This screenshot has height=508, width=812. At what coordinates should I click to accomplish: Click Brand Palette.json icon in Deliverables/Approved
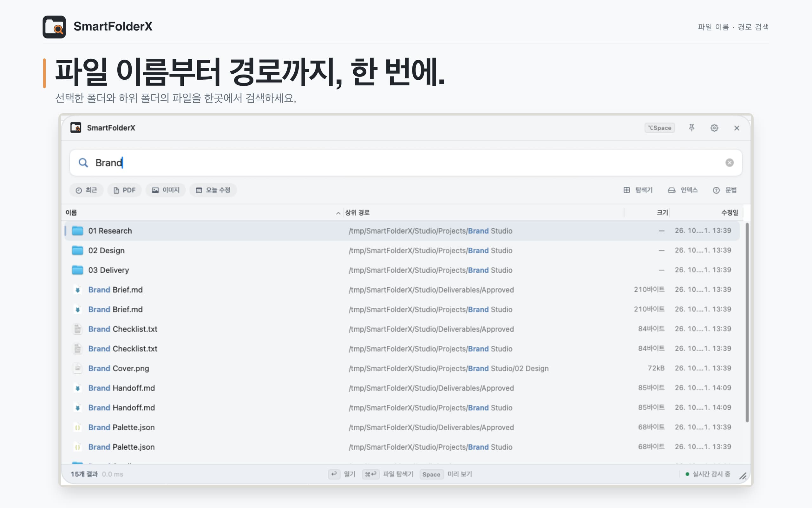click(77, 427)
